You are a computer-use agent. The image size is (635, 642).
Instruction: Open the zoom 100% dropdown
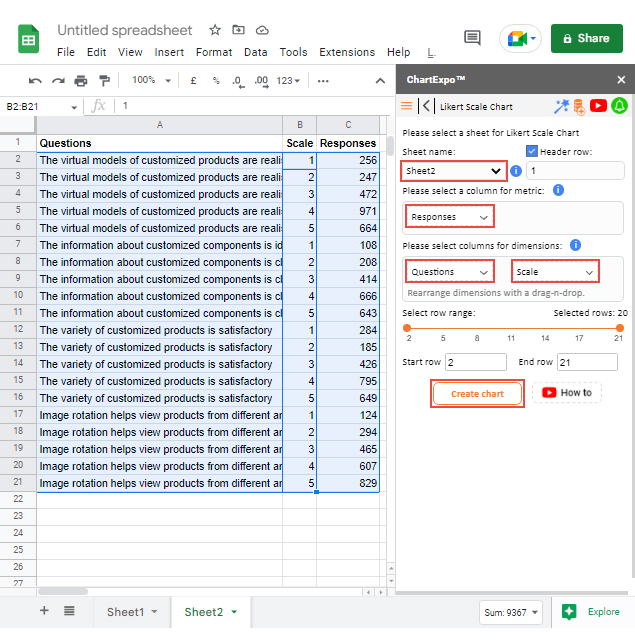151,80
